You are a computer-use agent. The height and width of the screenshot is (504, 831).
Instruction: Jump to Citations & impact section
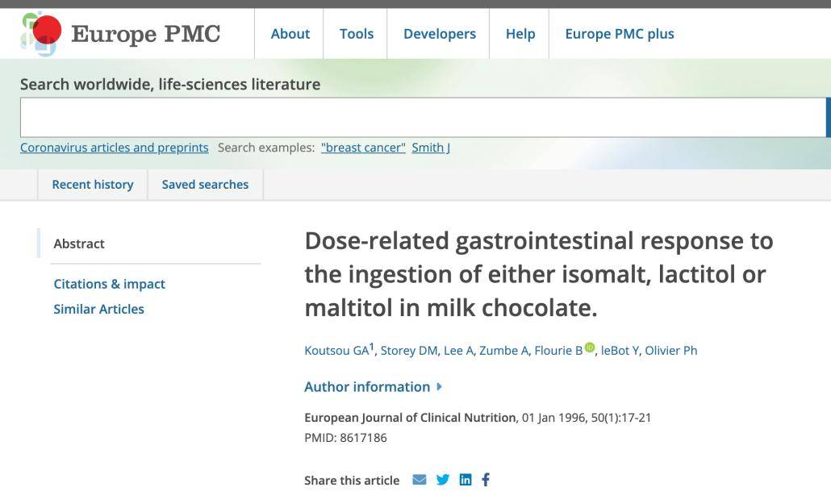click(109, 284)
